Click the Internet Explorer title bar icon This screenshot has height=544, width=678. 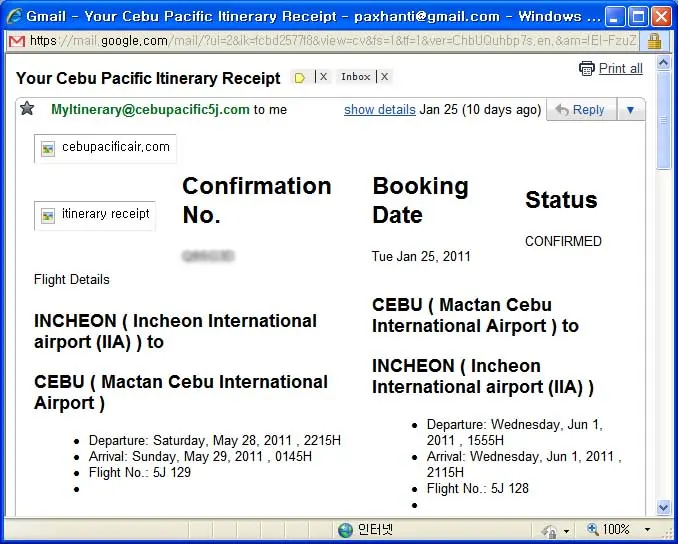pos(14,16)
